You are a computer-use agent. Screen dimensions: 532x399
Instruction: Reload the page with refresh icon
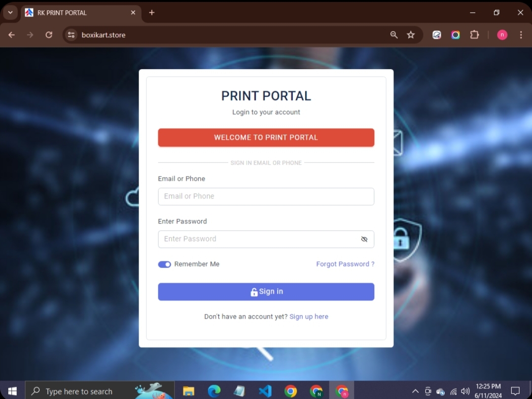[49, 35]
